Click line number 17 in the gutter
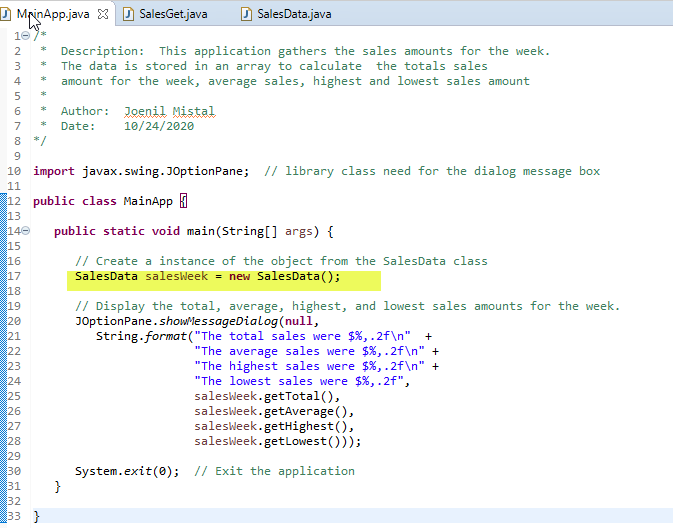This screenshot has width=673, height=528. [x=13, y=276]
